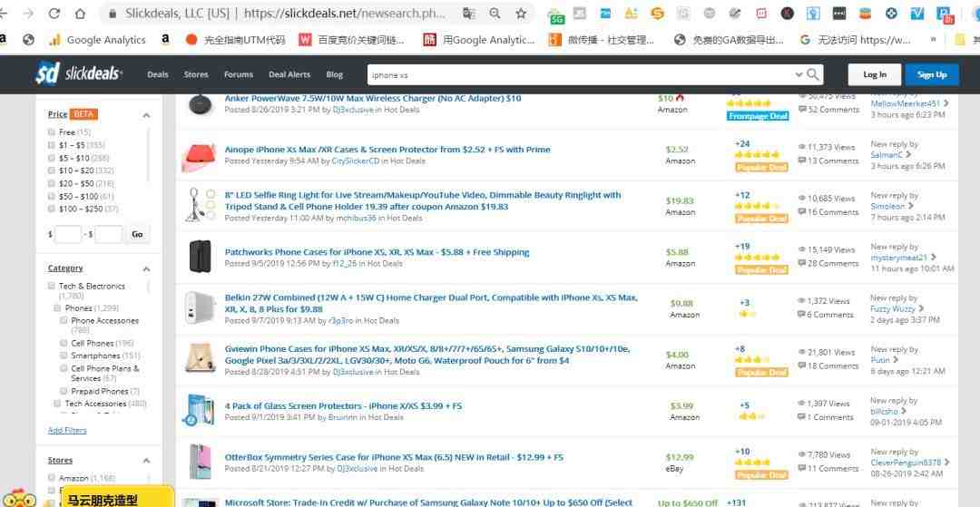The height and width of the screenshot is (507, 980).
Task: Open user MellowMeerkat451 profile
Action: pyautogui.click(x=906, y=103)
